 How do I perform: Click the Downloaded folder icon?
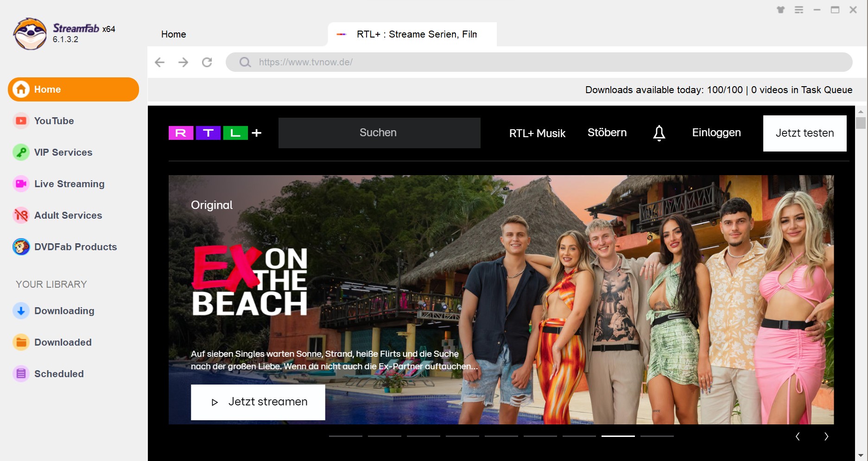click(x=21, y=342)
